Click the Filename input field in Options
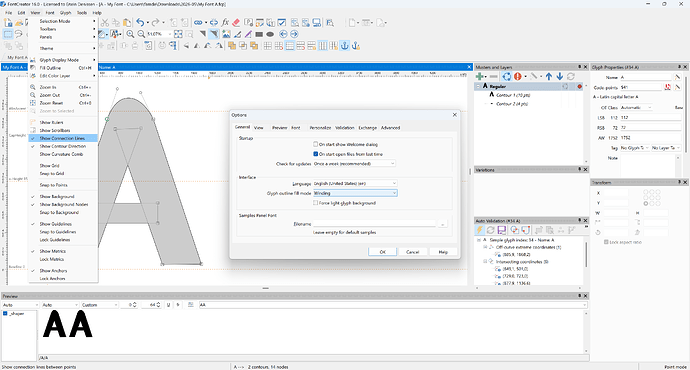Screen dimensions: 690x370 374,224
